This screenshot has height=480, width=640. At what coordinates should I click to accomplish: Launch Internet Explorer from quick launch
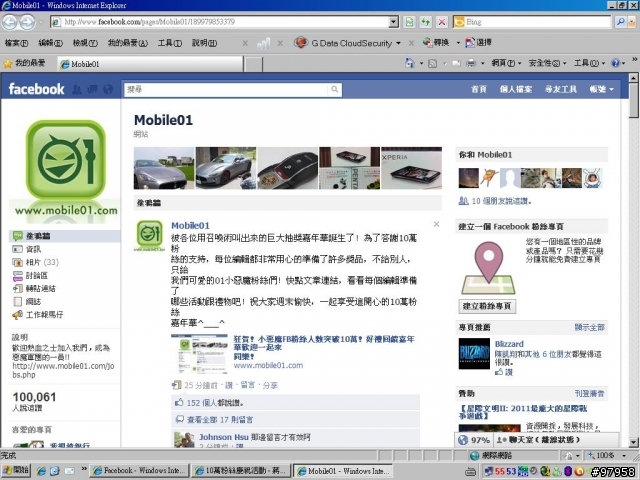[x=41, y=471]
